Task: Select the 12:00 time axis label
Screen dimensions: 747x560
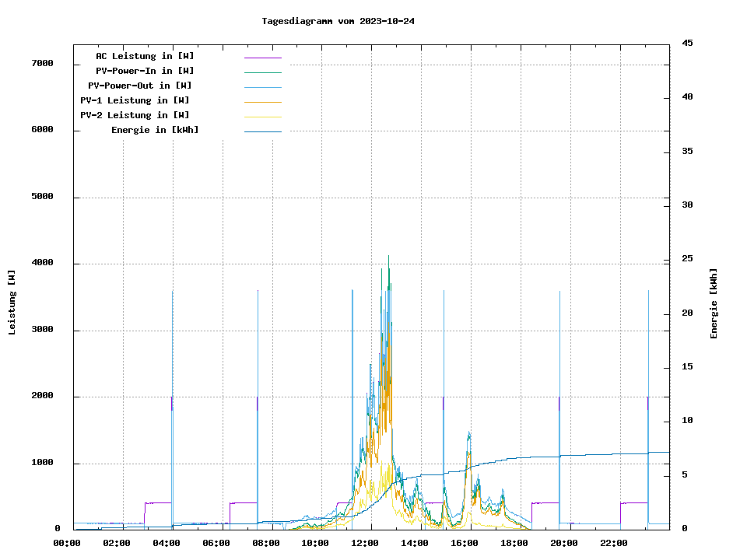Action: tap(365, 543)
